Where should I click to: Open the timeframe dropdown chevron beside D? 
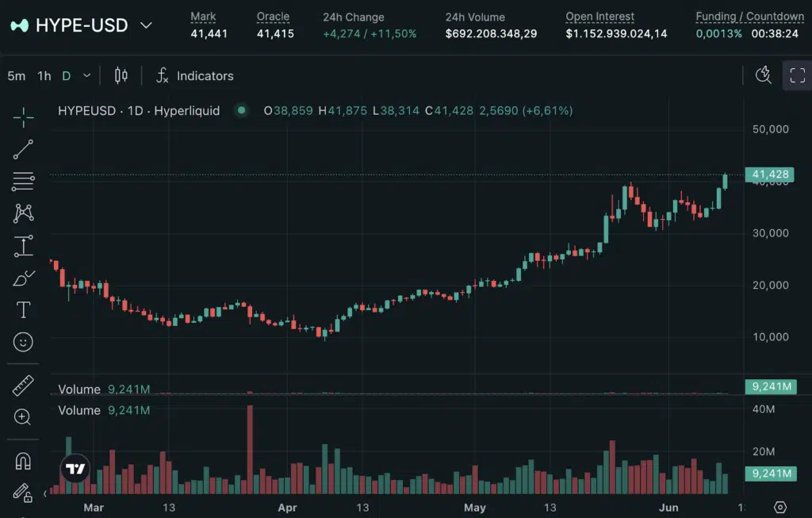pos(86,76)
